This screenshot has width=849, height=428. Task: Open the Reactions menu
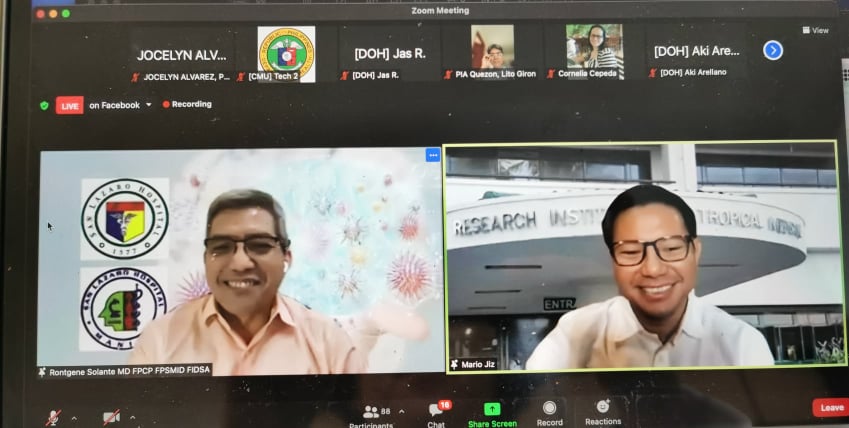pos(603,413)
